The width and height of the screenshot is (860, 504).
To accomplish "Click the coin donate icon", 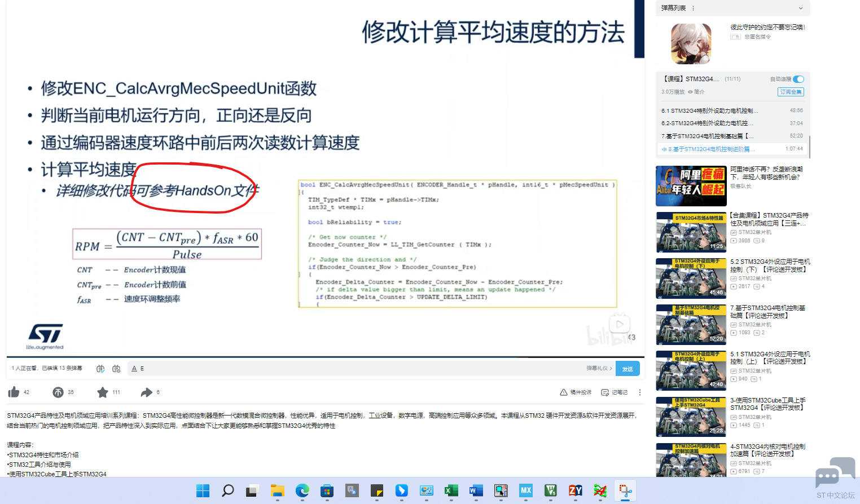I will [58, 392].
